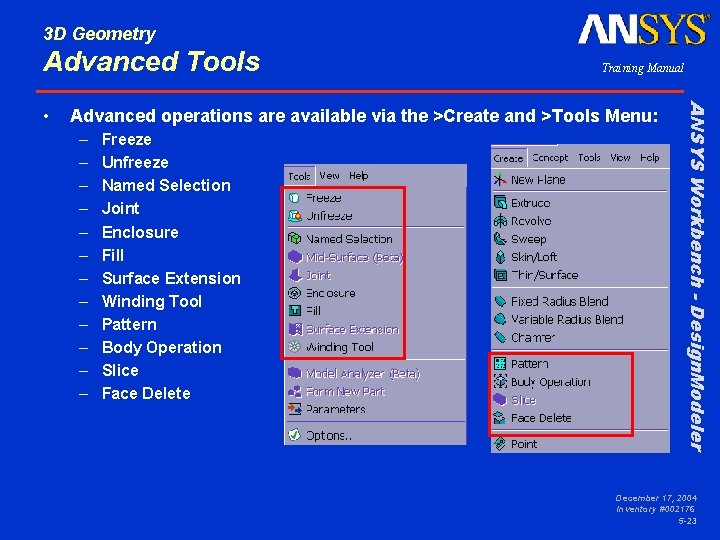Viewport: 720px width, 540px height.
Task: Click the Fill icon
Action: (294, 311)
